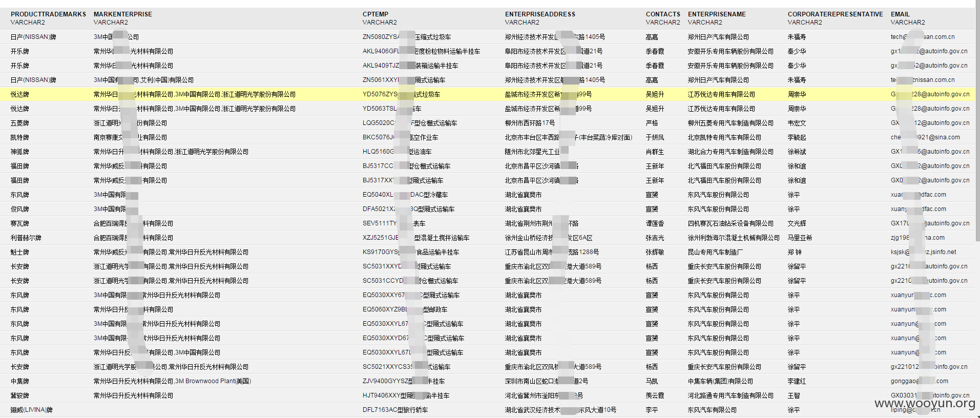Select the 利普赫尔牌 trademark cell
980x418 pixels.
pyautogui.click(x=26, y=238)
